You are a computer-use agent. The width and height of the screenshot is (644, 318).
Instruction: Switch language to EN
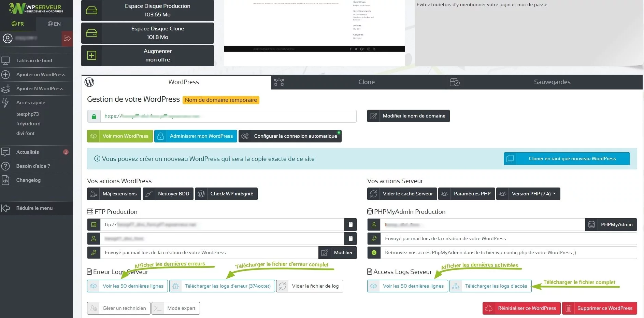(x=54, y=24)
